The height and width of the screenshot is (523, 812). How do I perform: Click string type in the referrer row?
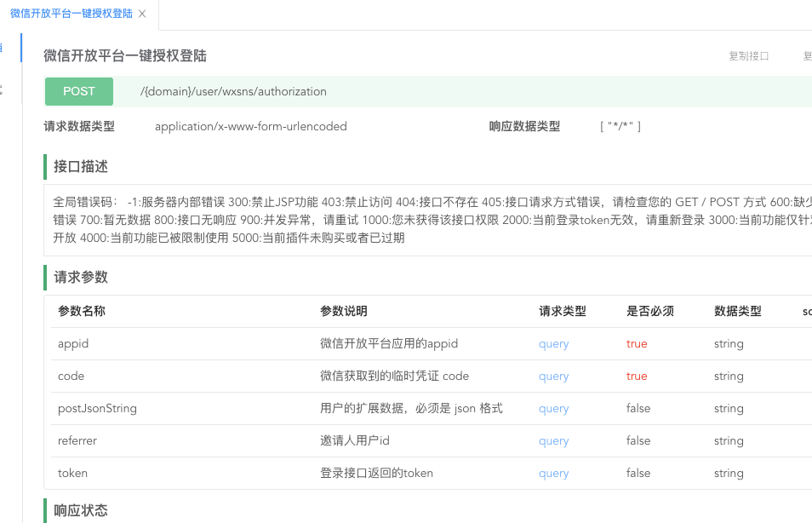coord(729,441)
